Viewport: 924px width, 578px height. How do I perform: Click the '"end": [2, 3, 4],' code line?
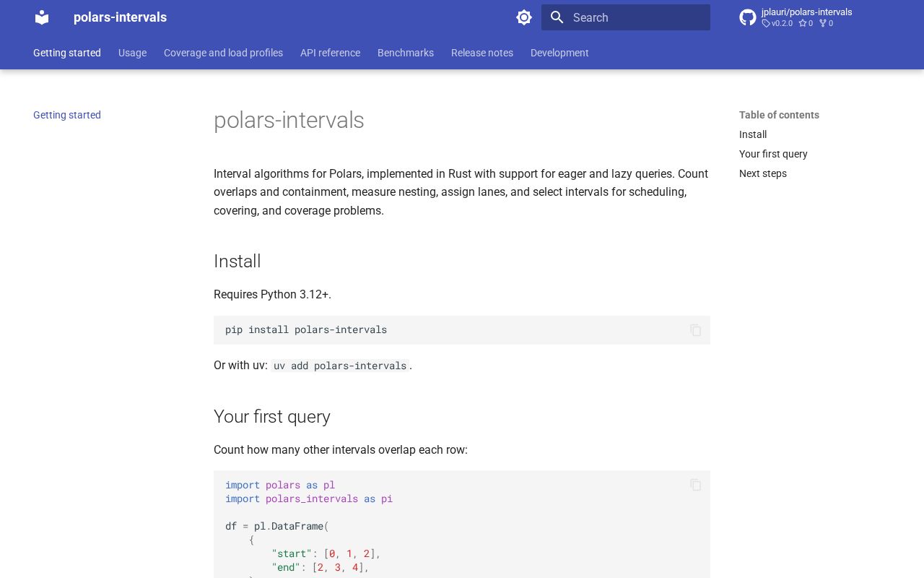point(321,567)
